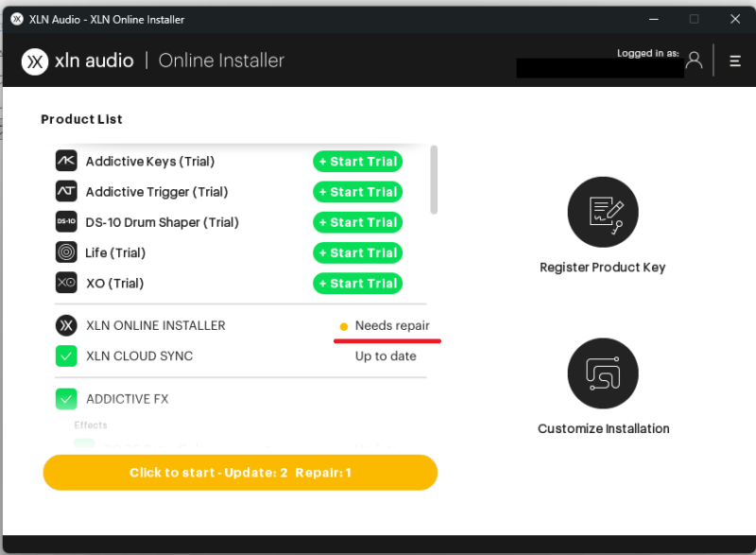This screenshot has height=555, width=756.
Task: Start the XO trial
Action: (357, 283)
